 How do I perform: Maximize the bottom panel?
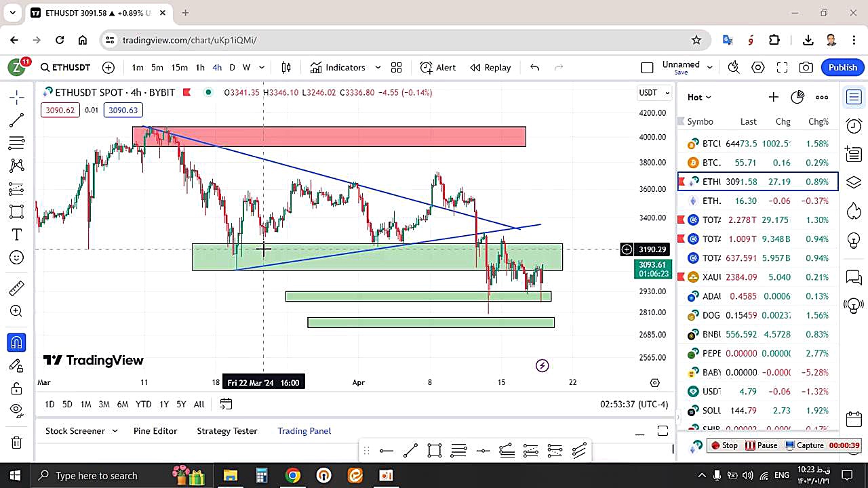pos(663,431)
